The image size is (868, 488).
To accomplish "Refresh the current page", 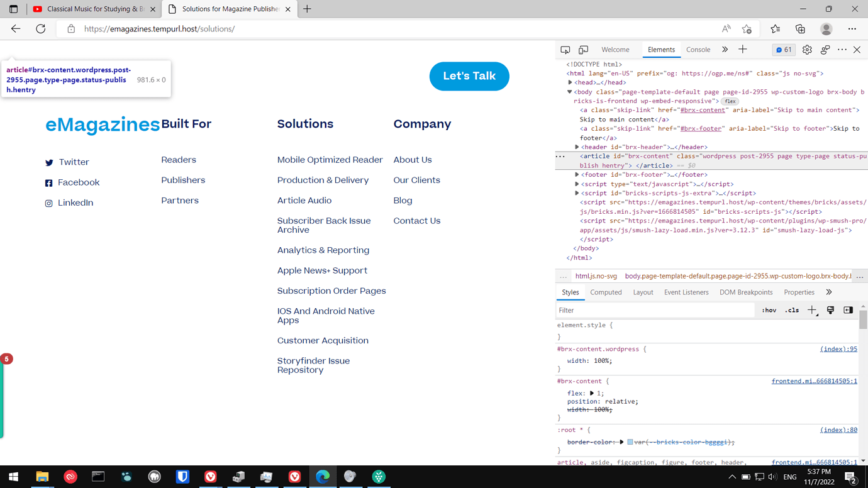I will (x=41, y=29).
